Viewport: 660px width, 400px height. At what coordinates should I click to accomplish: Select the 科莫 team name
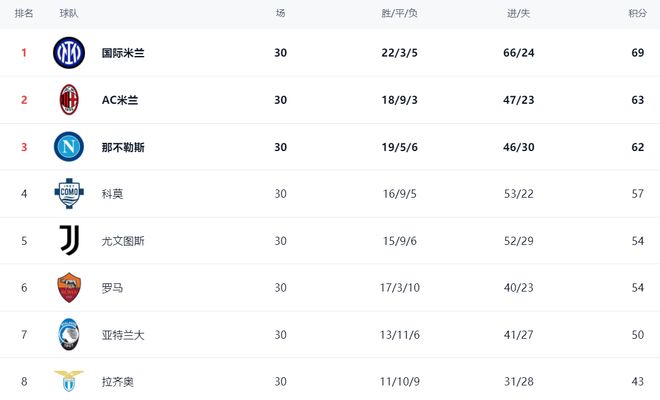(112, 194)
